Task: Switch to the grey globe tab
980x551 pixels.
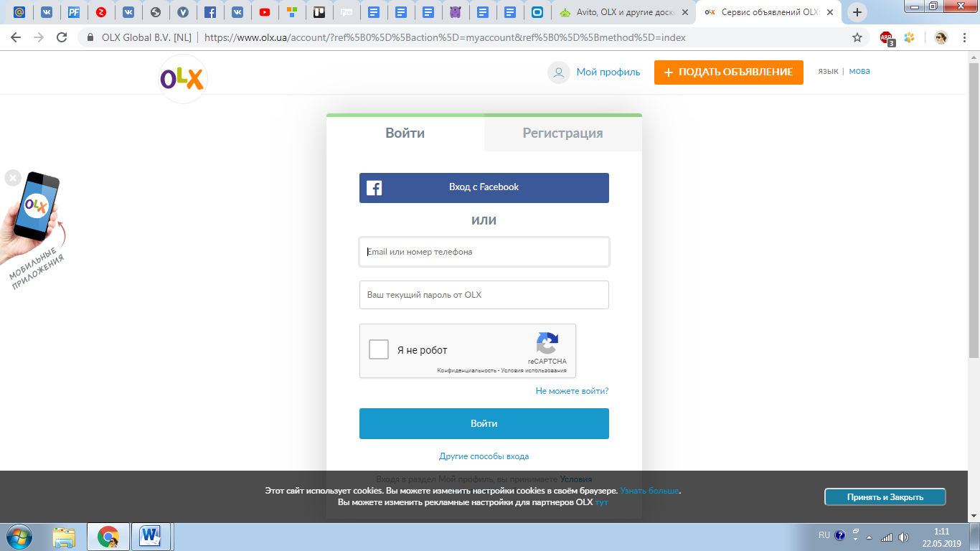Action: (156, 12)
